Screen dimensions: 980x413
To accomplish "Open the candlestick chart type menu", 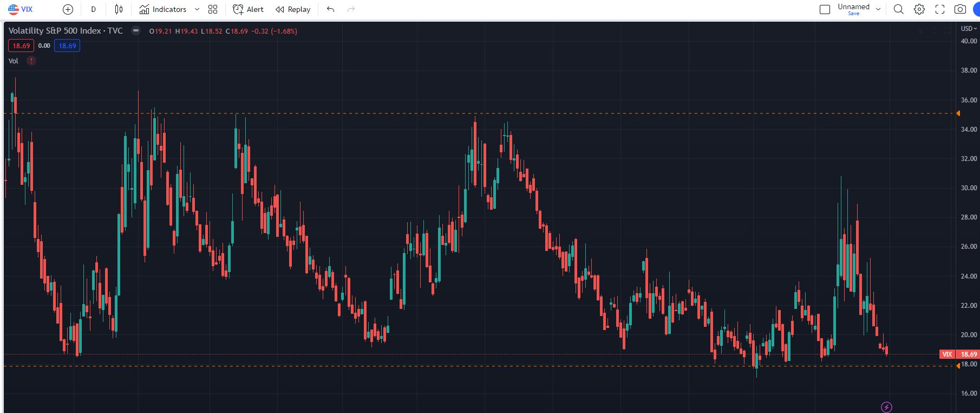I will pos(119,9).
